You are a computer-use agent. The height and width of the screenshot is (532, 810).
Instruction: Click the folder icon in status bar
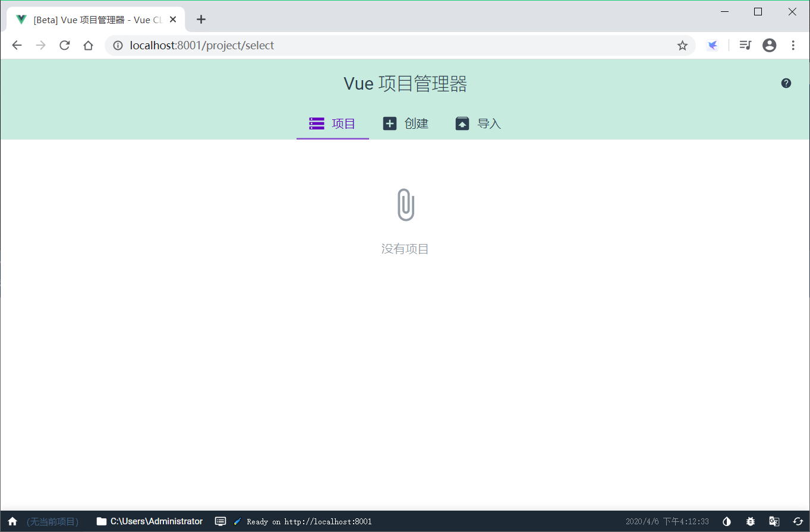coord(102,521)
